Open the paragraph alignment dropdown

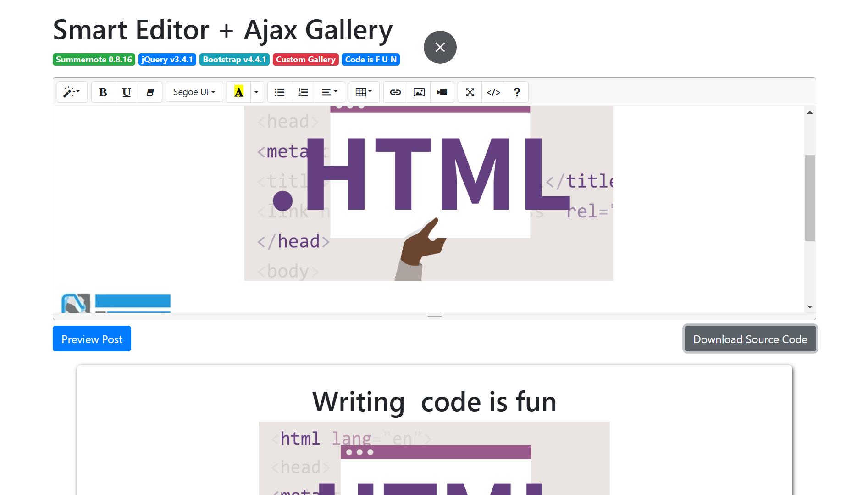[x=330, y=92]
